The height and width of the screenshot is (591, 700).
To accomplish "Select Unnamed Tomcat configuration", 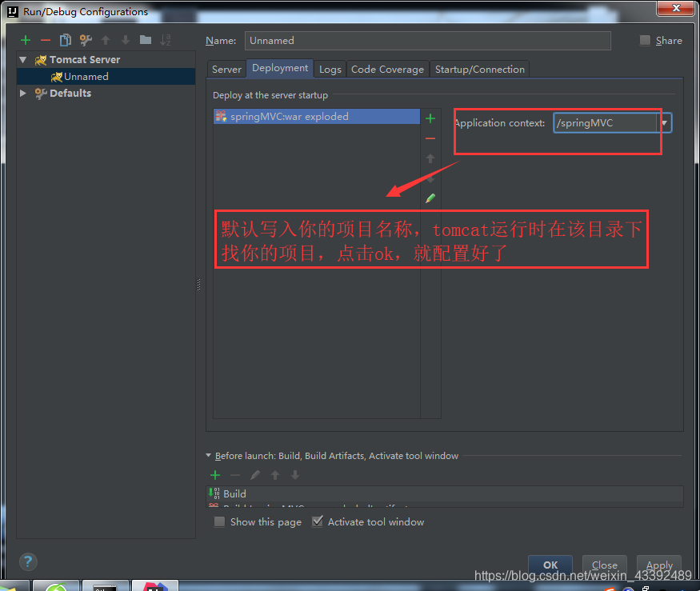I will [x=106, y=76].
